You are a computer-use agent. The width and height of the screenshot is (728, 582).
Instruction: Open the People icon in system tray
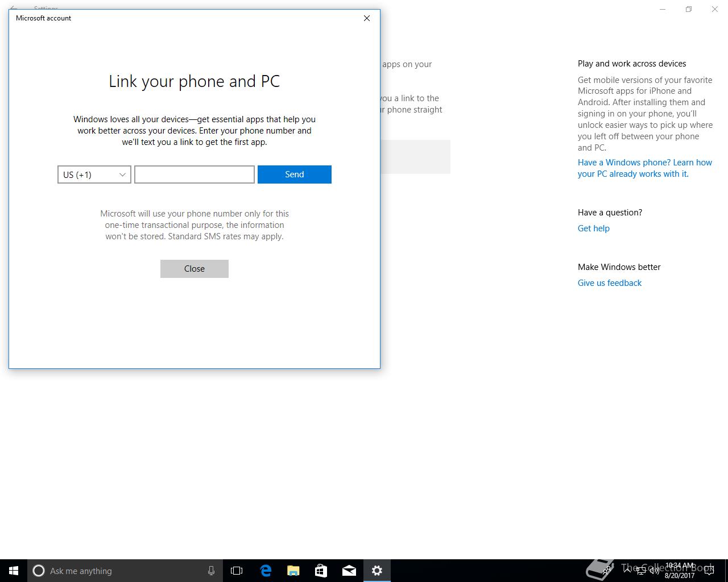click(x=607, y=571)
